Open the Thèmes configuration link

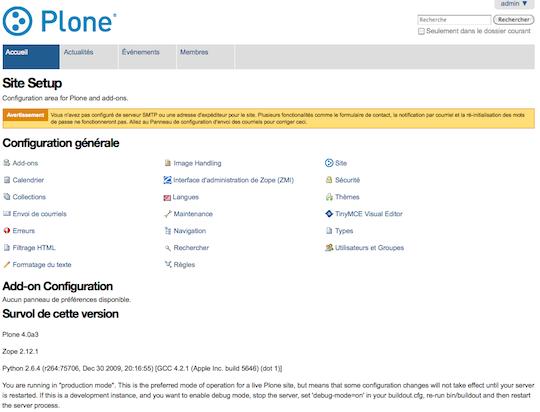click(x=347, y=197)
